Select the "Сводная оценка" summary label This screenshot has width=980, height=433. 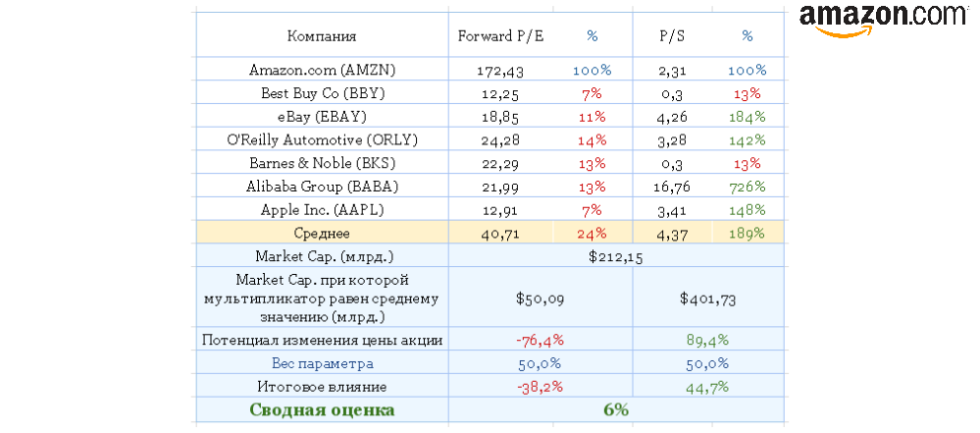pyautogui.click(x=322, y=409)
